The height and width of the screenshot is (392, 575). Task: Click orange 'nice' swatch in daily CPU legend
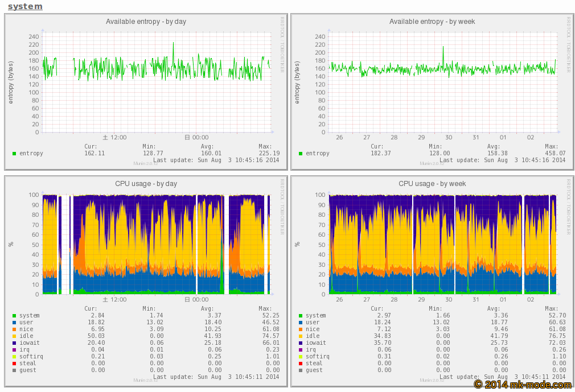(x=14, y=329)
